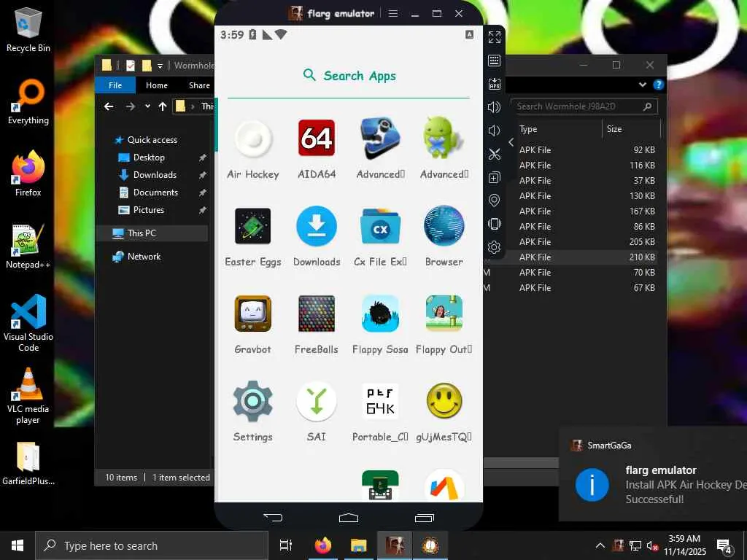Viewport: 747px width, 560px height.
Task: Open Android Settings app
Action: tap(253, 412)
